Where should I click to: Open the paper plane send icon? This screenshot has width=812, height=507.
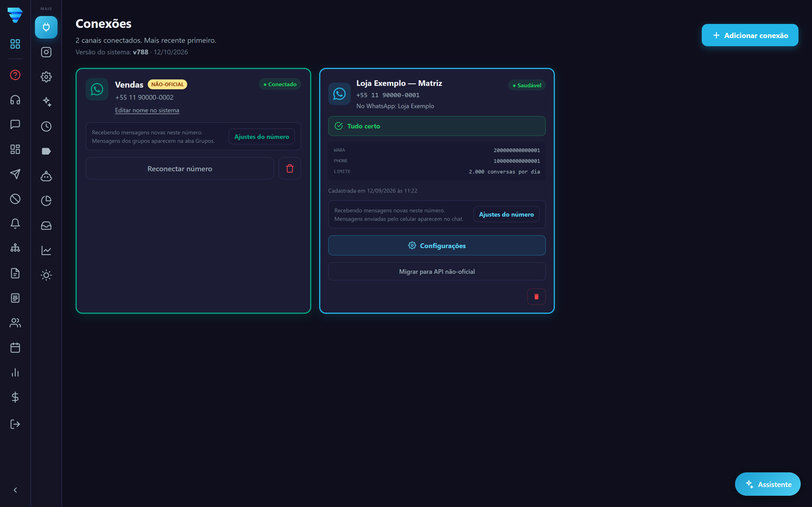pos(15,174)
